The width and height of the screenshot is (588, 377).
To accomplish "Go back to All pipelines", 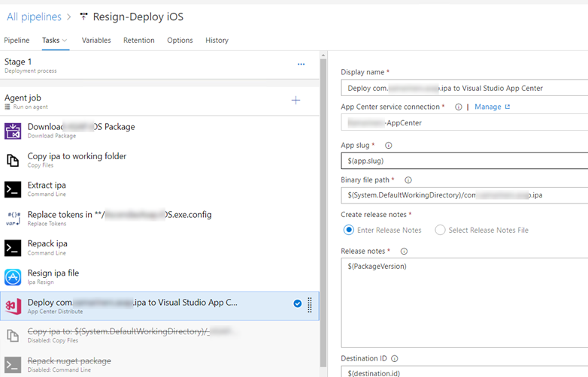I will (x=34, y=17).
